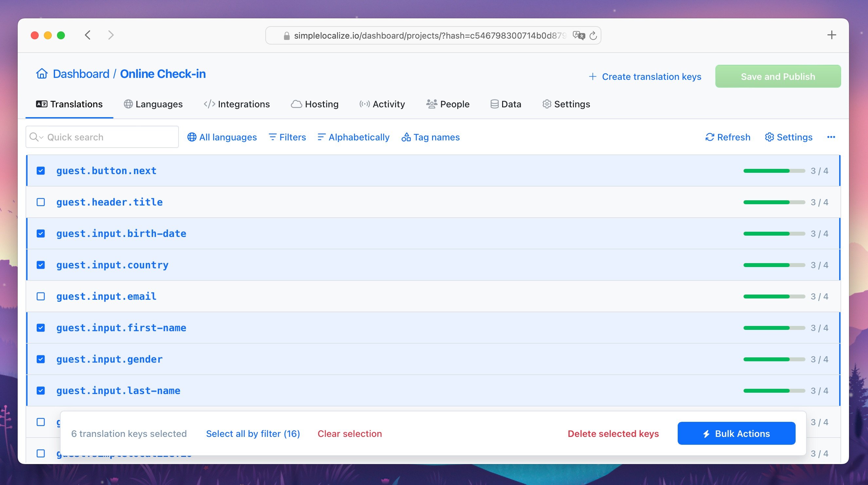Open the Hosting tab
Screen dimensions: 868x485
tap(315, 104)
